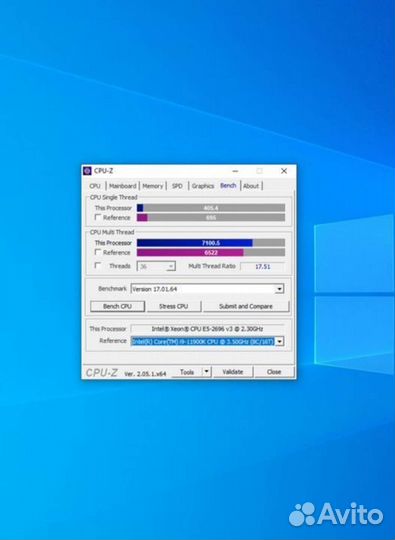The image size is (395, 540).
Task: Open the Threads count dropdown
Action: (156, 266)
